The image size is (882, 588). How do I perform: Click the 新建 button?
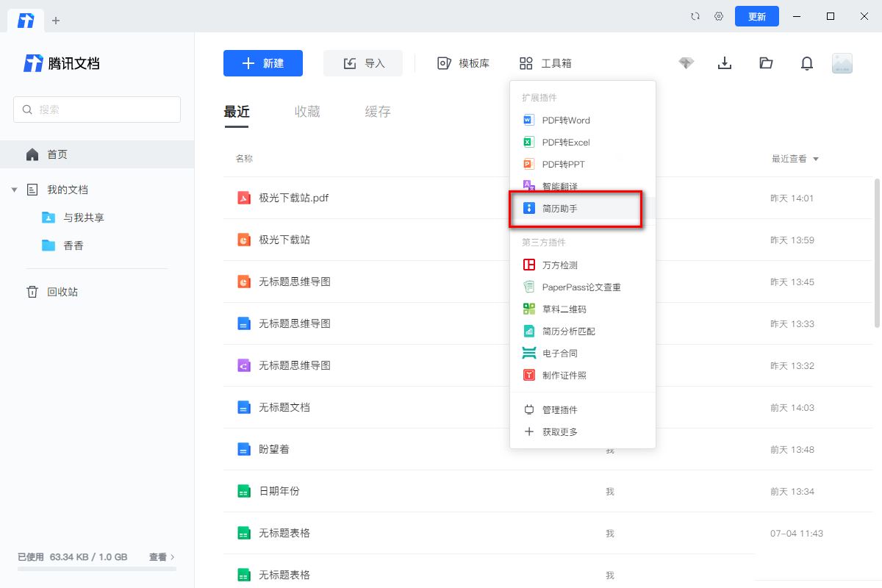263,63
